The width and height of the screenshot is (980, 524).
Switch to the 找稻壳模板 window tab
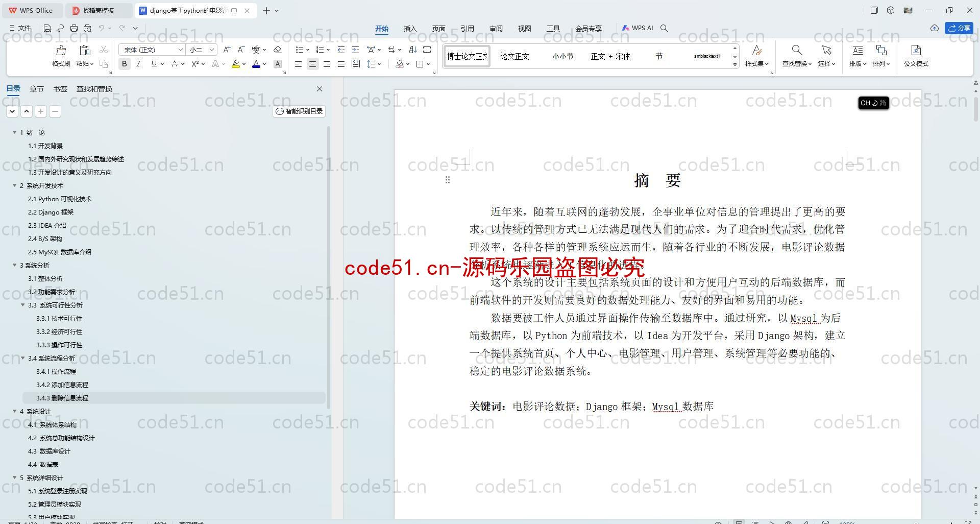(99, 10)
